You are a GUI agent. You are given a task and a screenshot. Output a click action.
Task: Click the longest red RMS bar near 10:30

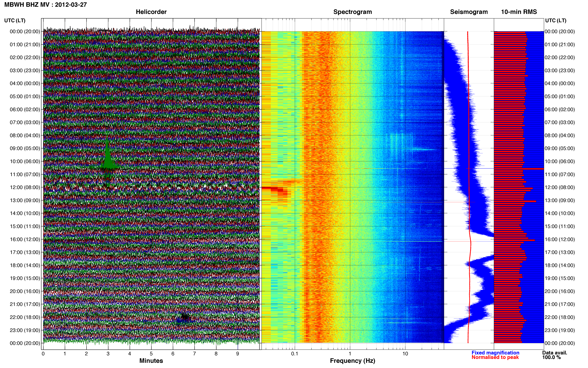point(519,169)
